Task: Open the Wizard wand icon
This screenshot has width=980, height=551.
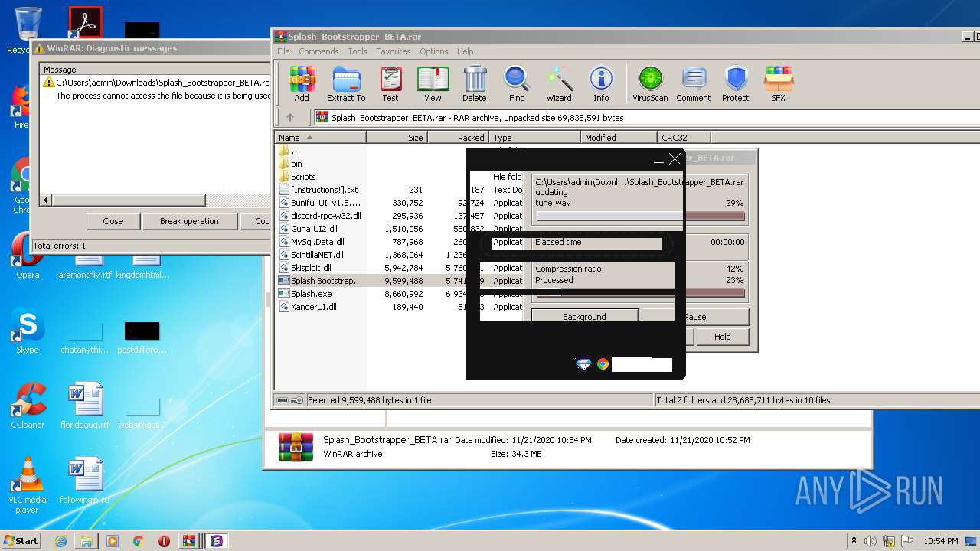Action: (x=559, y=84)
